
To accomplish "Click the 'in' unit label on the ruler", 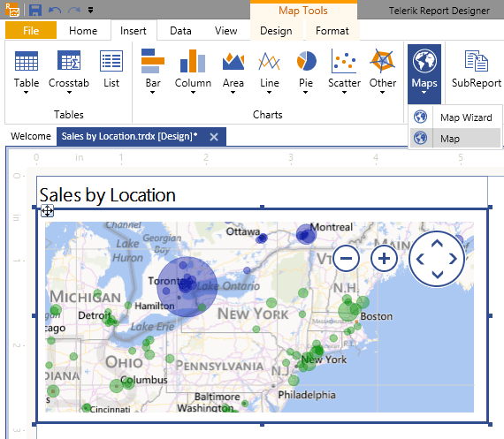I will [x=79, y=157].
